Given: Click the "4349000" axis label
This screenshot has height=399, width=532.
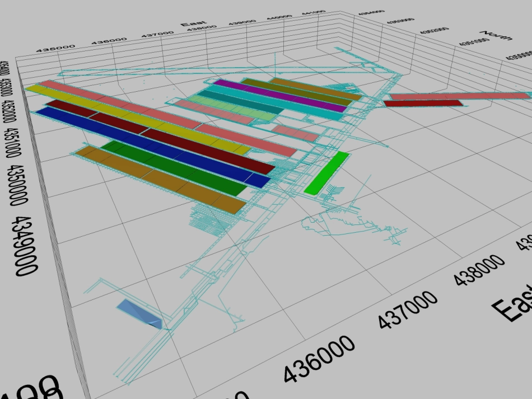Looking at the screenshot, I should (25, 246).
